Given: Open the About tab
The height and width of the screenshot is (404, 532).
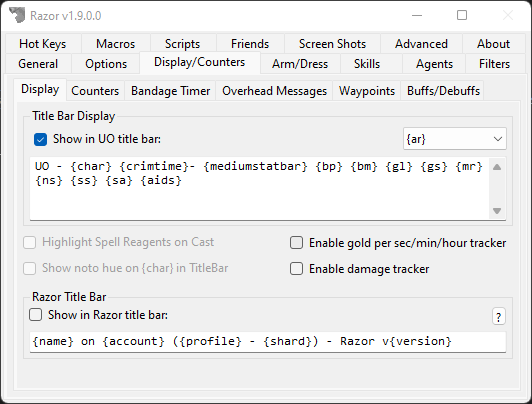Looking at the screenshot, I should click(x=494, y=44).
